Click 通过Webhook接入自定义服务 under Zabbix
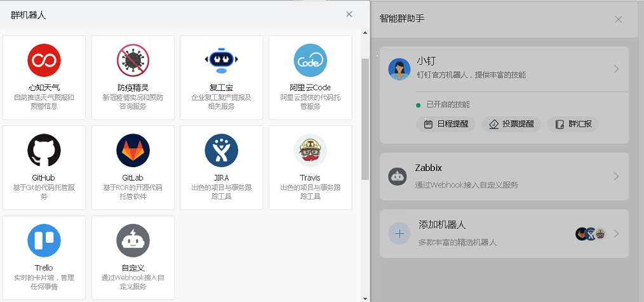Screen dimensions: 644x302 (x=467, y=185)
